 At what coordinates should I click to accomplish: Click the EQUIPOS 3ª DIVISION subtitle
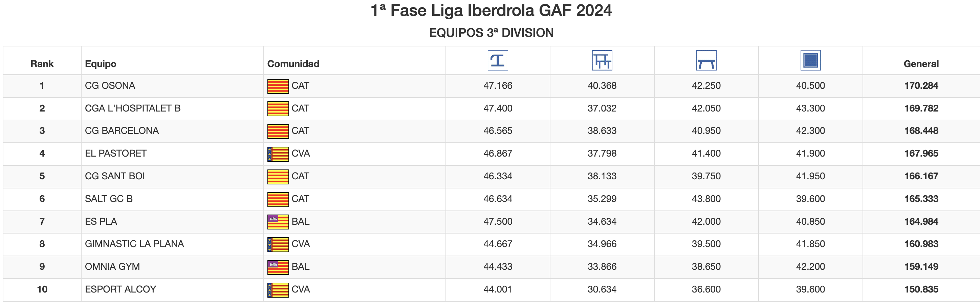491,33
